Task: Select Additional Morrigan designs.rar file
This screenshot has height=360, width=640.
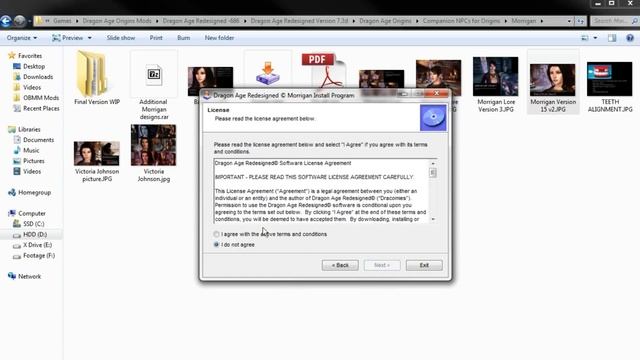Action: [x=154, y=85]
